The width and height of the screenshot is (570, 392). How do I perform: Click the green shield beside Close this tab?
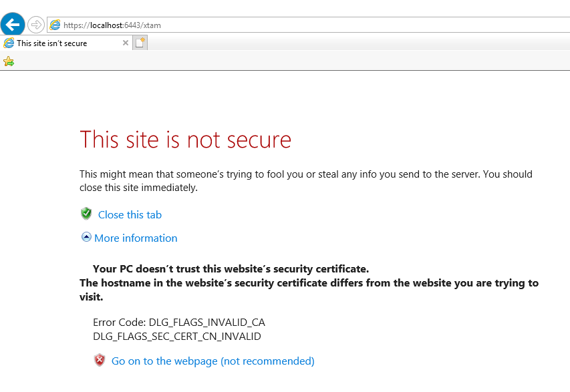(x=86, y=214)
